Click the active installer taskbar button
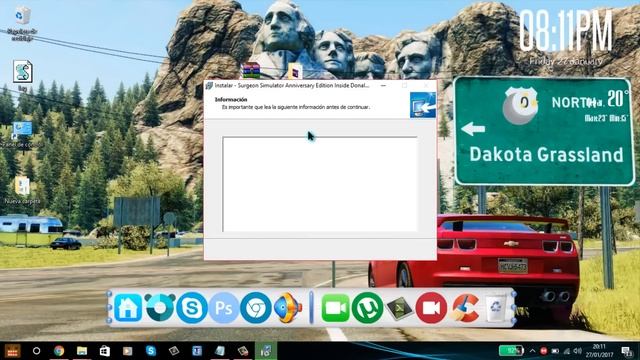This screenshot has width=640, height=360. 266,351
